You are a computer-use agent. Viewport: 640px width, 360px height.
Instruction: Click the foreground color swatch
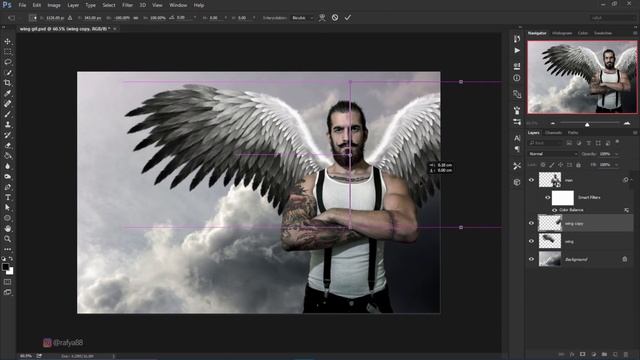[x=5, y=267]
